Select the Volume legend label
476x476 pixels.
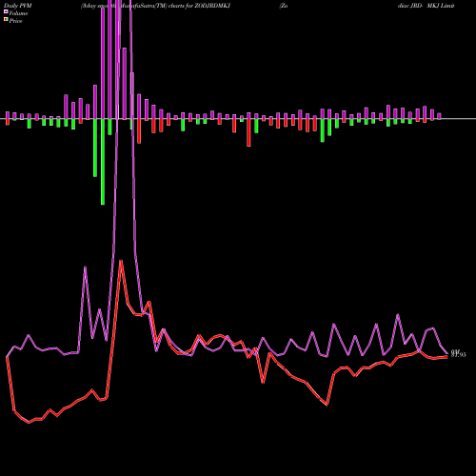click(x=18, y=13)
